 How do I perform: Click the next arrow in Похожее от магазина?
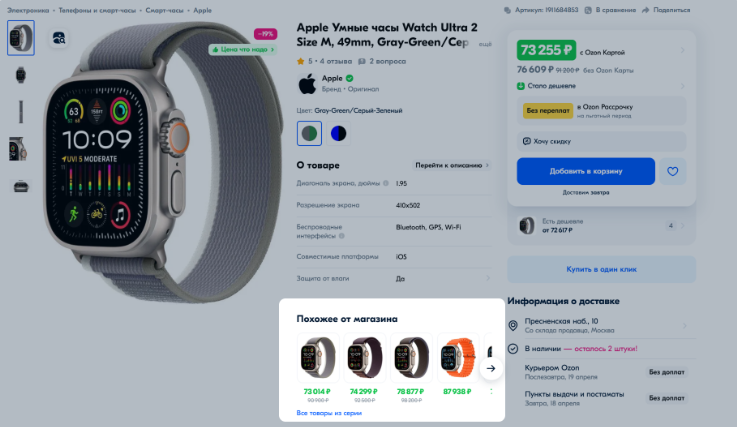491,368
